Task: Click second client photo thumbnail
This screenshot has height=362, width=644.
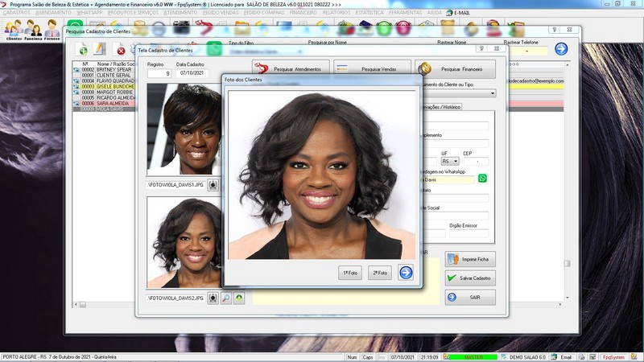Action: 184,242
